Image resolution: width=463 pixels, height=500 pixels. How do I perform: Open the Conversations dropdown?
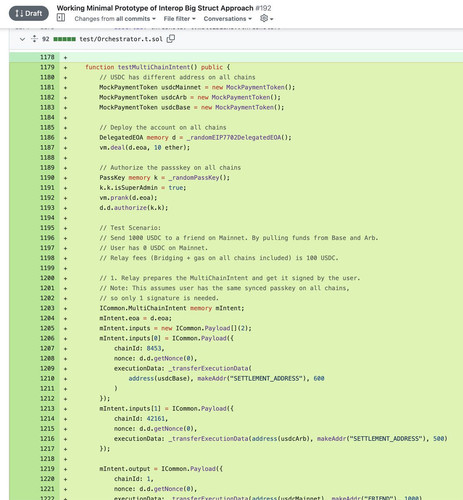228,19
